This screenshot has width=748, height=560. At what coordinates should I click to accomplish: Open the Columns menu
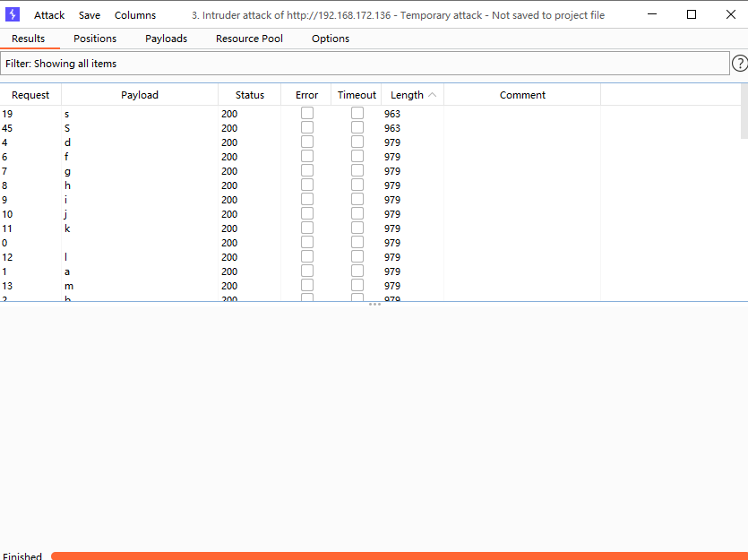click(x=135, y=15)
